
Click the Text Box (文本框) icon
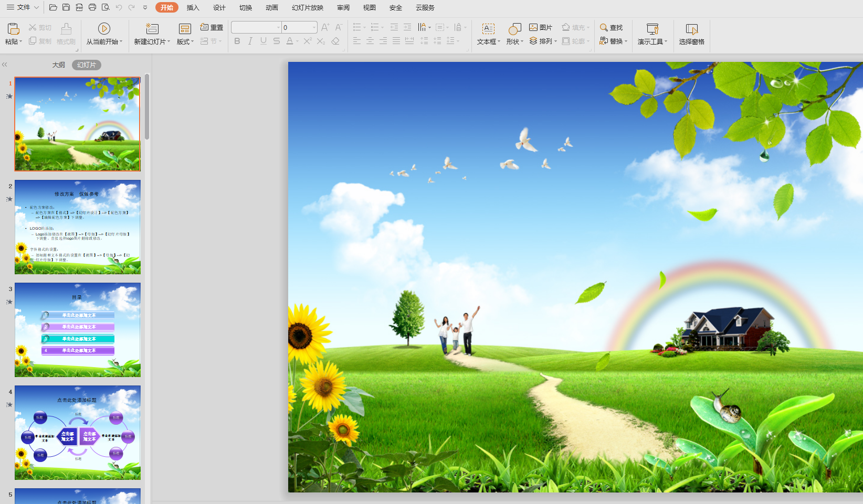488,29
